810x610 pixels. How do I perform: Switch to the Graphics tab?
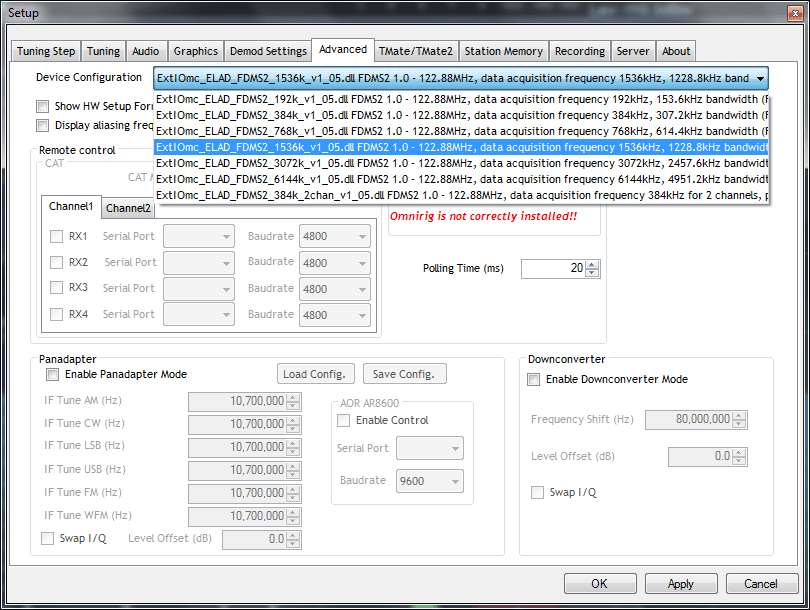195,50
